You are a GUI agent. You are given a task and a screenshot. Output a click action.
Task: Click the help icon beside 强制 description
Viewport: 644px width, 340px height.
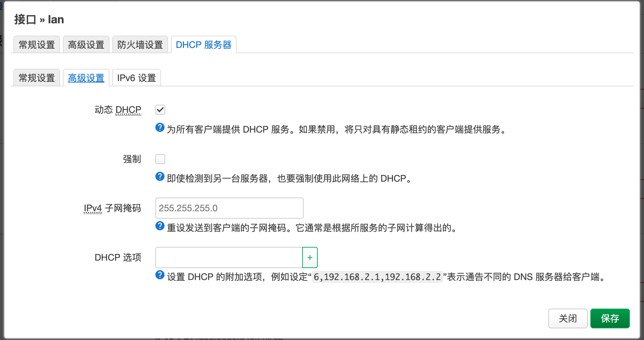click(x=160, y=176)
